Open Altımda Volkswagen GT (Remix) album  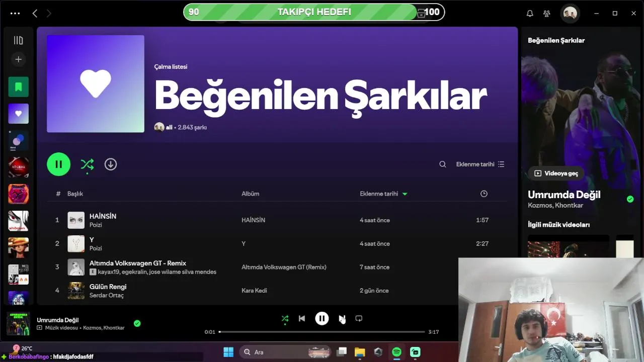[284, 267]
